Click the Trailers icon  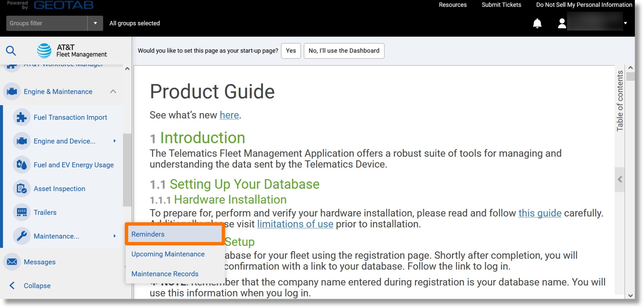pyautogui.click(x=22, y=212)
